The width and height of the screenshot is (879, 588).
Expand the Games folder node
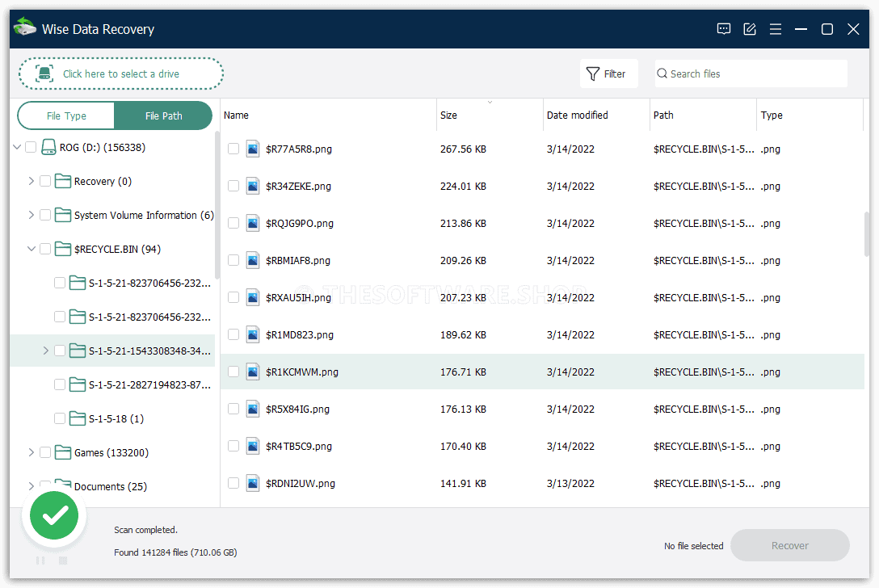32,452
